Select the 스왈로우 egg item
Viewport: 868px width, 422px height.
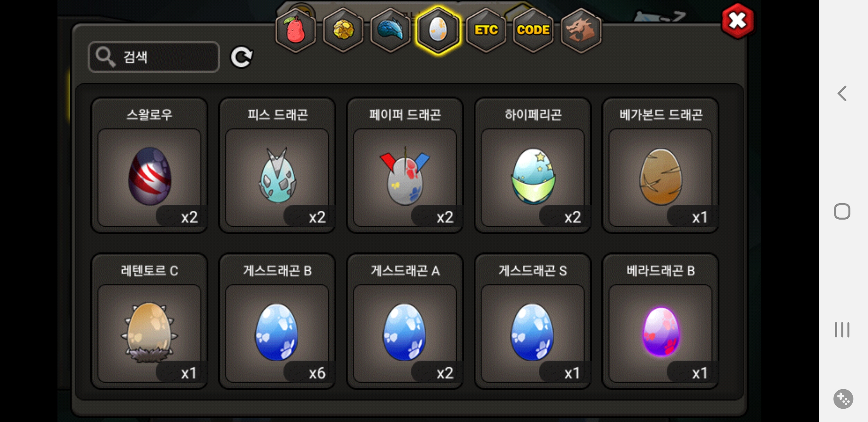149,165
